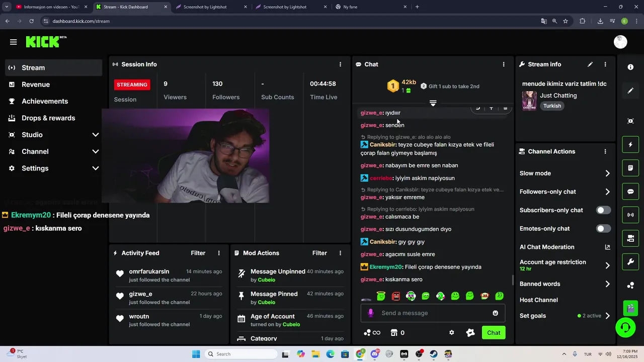Click the wrench icon in right sidebar
Viewport: 644px width, 362px height.
tap(630, 262)
